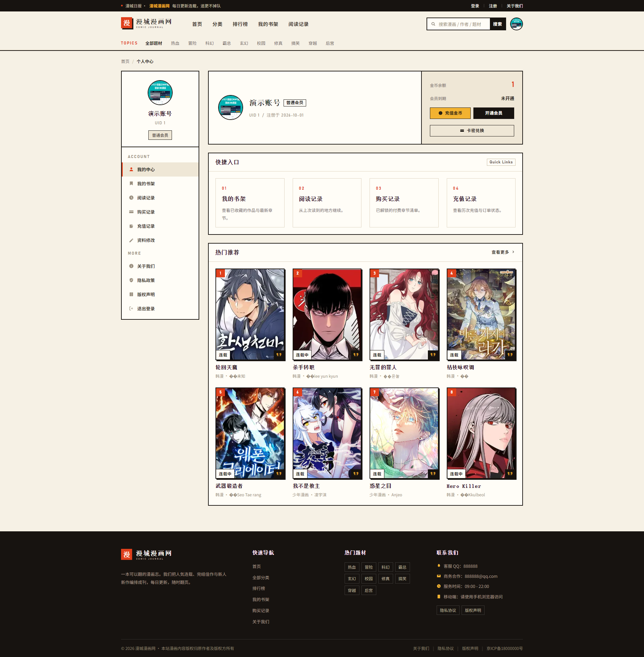Click 首页 breadcrumb link
This screenshot has height=657, width=644.
pos(125,62)
